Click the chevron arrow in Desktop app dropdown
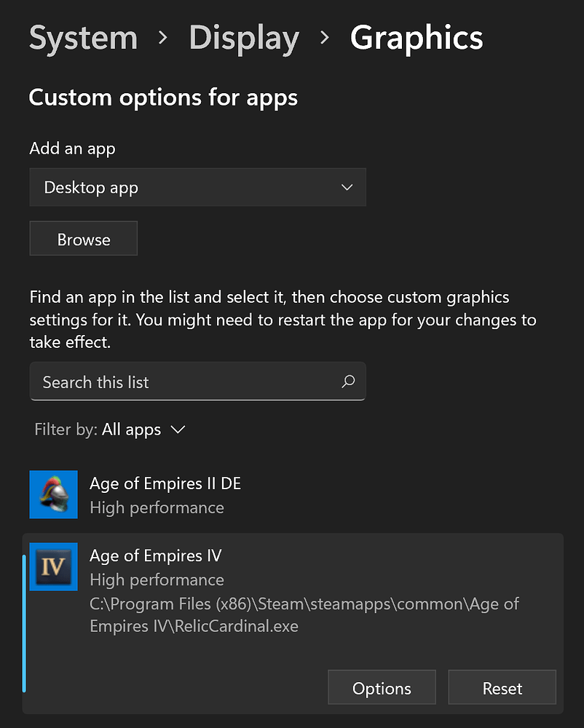 tap(347, 187)
